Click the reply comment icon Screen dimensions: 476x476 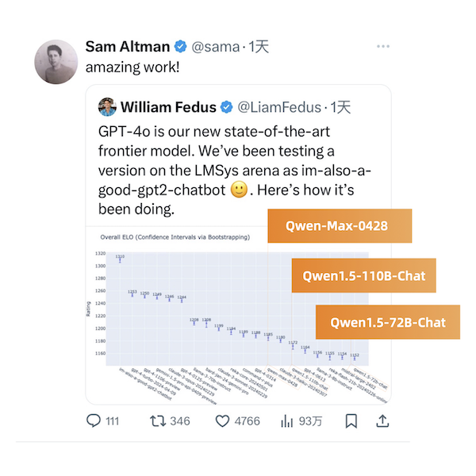click(x=94, y=421)
